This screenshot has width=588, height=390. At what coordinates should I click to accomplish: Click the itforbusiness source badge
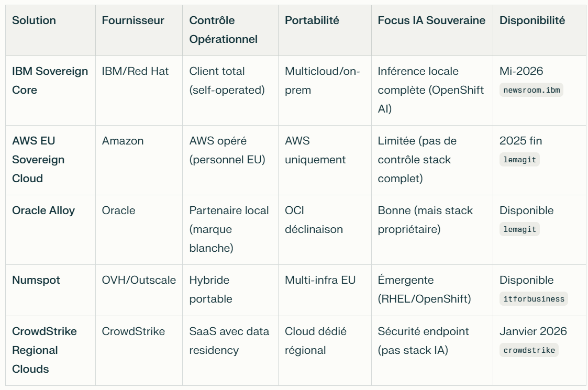pos(534,299)
